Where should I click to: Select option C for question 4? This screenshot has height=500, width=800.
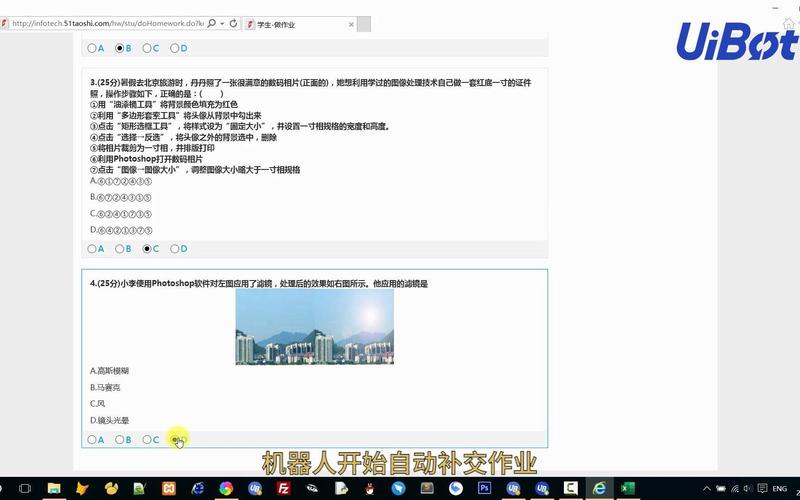[x=148, y=439]
